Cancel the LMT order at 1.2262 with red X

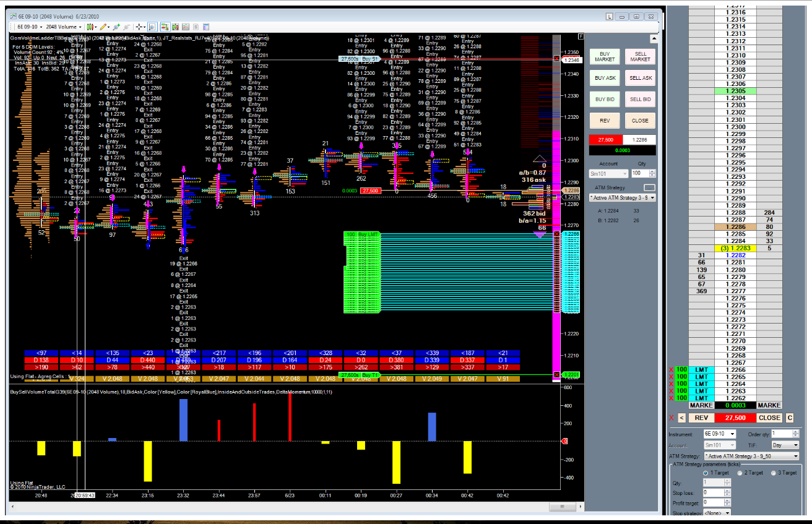672,398
